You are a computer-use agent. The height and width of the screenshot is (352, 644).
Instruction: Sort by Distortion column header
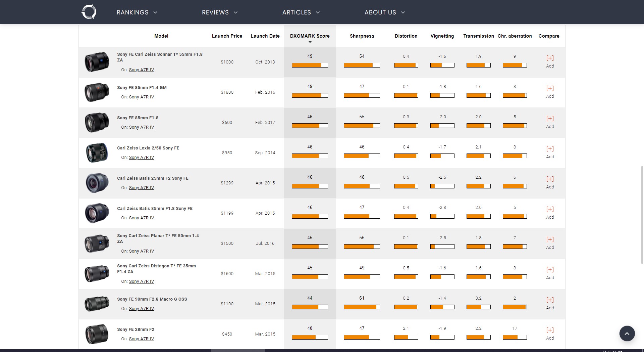point(406,36)
